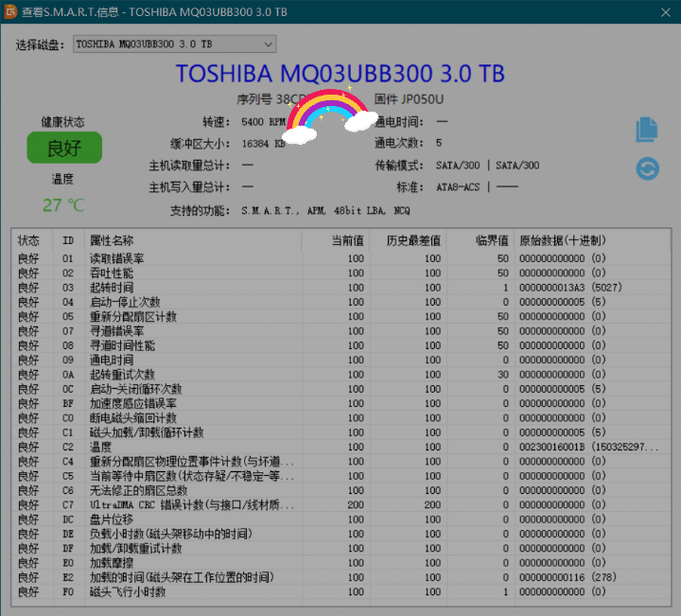This screenshot has height=616, width=681.
Task: Select the E2 加载的时间 row
Action: [340, 577]
